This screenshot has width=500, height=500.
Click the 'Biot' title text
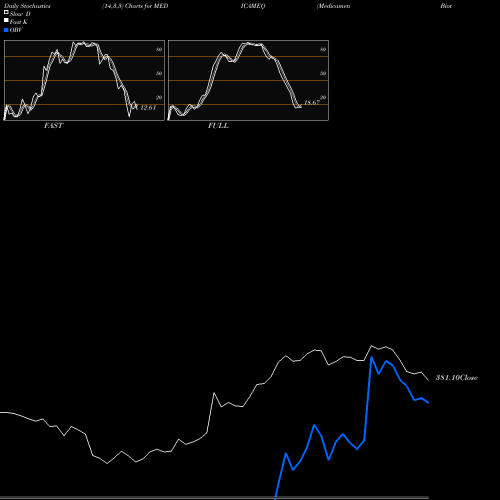(x=446, y=6)
